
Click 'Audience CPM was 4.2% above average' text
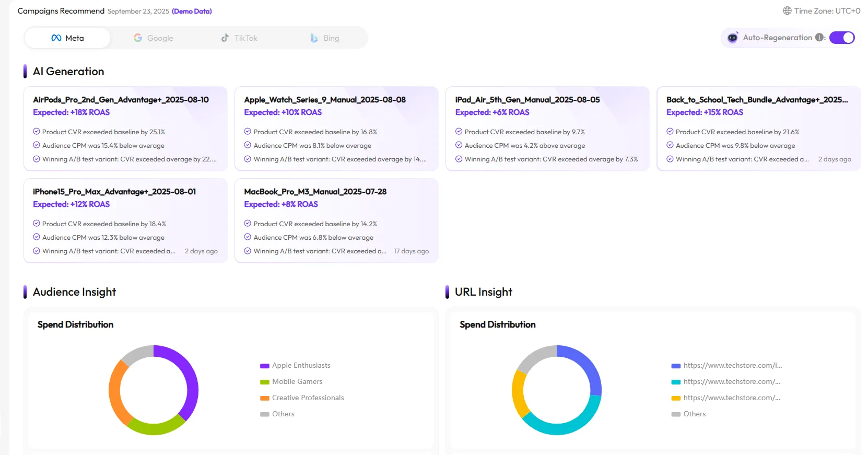point(525,146)
